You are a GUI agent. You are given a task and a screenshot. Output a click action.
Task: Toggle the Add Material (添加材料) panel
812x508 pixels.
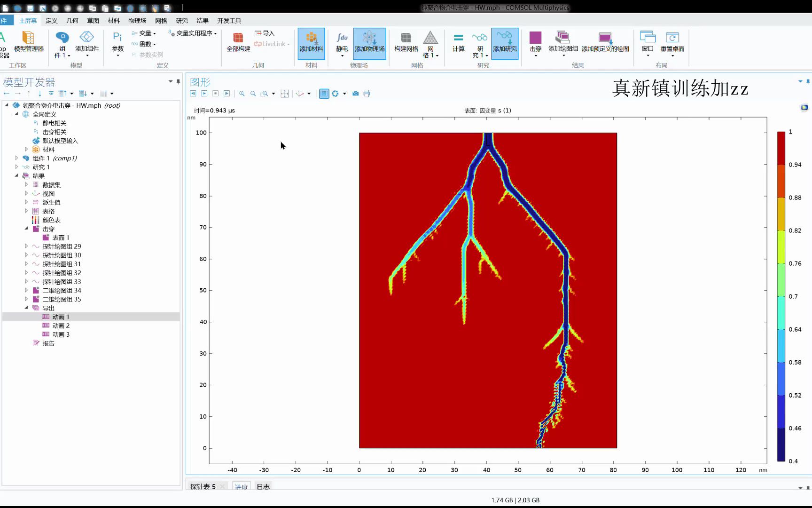point(311,43)
